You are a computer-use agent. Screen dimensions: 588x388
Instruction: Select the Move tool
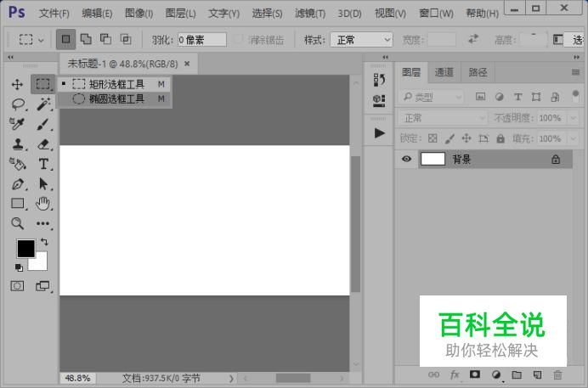click(x=17, y=84)
